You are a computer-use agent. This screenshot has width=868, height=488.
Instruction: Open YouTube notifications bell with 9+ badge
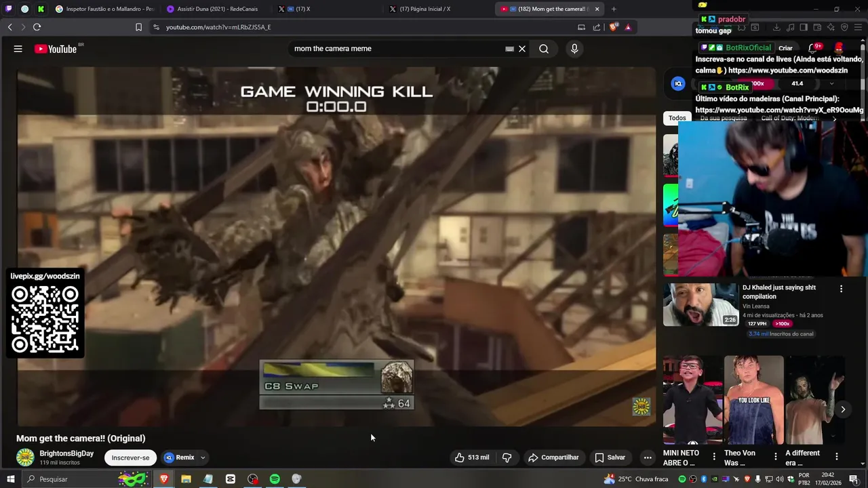pos(814,48)
